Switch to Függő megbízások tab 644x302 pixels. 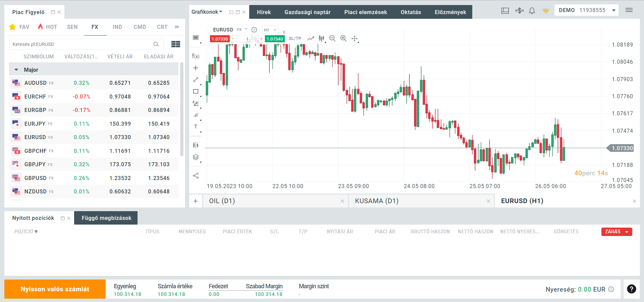tap(106, 218)
